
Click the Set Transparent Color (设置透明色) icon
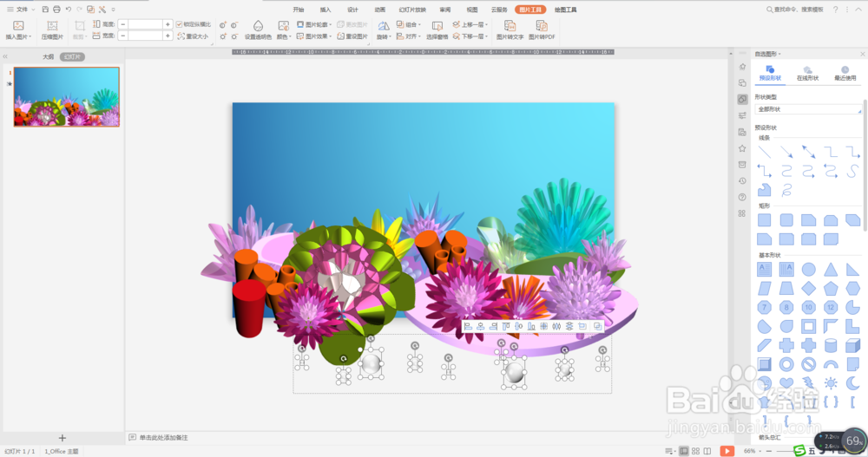[258, 26]
